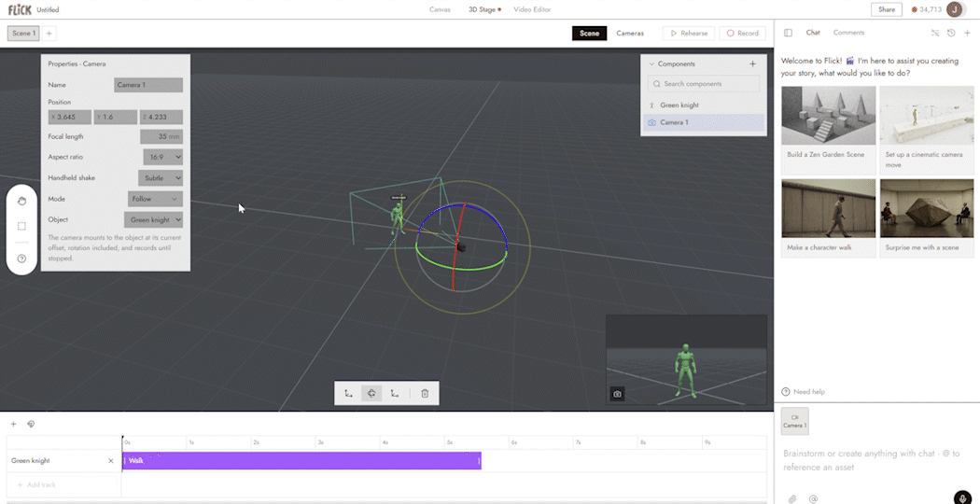This screenshot has height=504, width=980.
Task: Select the hand pan tool
Action: pos(21,201)
